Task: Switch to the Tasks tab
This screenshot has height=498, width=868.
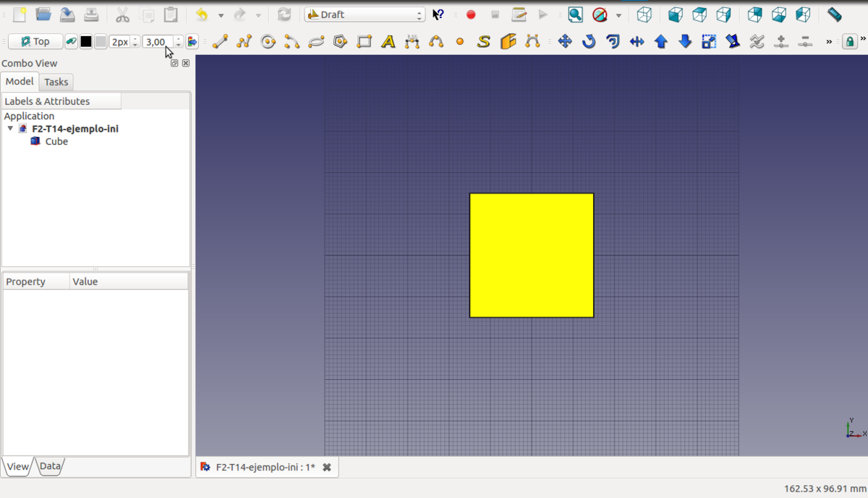Action: [x=56, y=82]
